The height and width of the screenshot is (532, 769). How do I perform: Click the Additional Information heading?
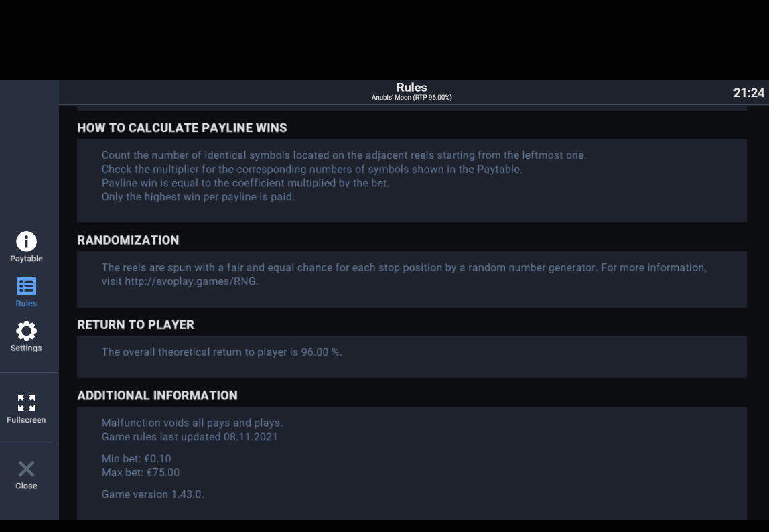[157, 395]
